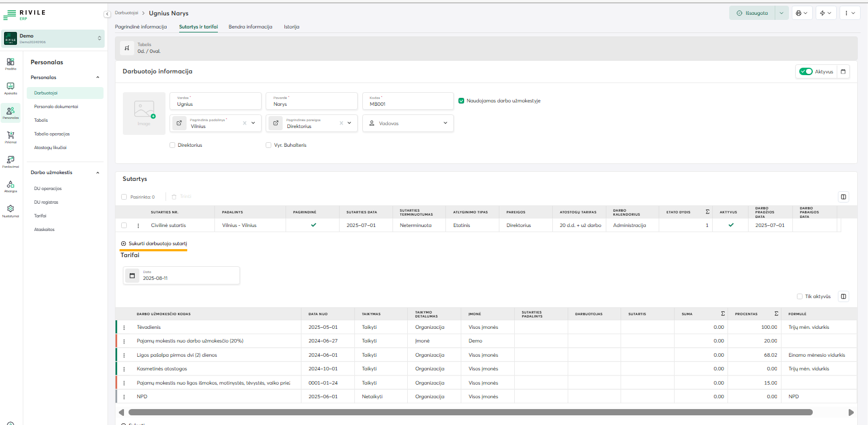Open the Pirkimai shopping cart sidebar icon
The width and height of the screenshot is (868, 425).
pyautogui.click(x=10, y=137)
